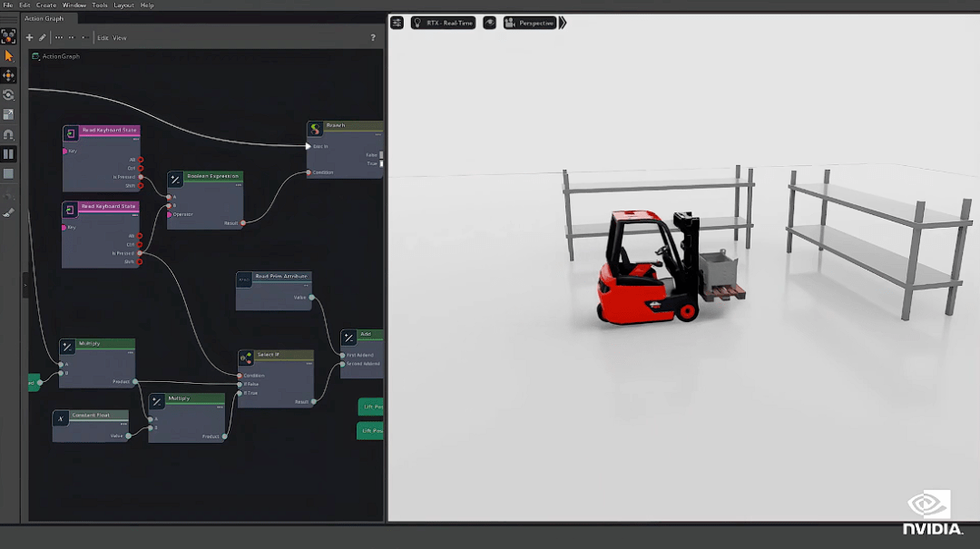Activate the Move tool
The height and width of the screenshot is (549, 980).
click(x=8, y=75)
